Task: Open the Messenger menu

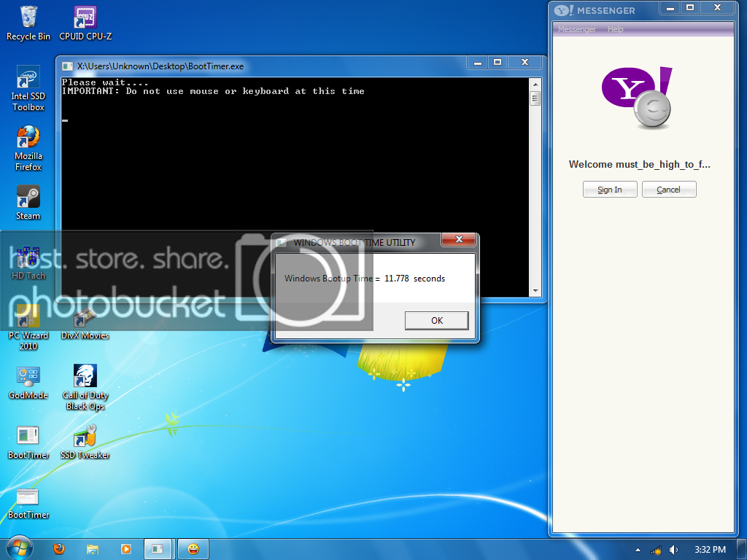Action: point(577,29)
